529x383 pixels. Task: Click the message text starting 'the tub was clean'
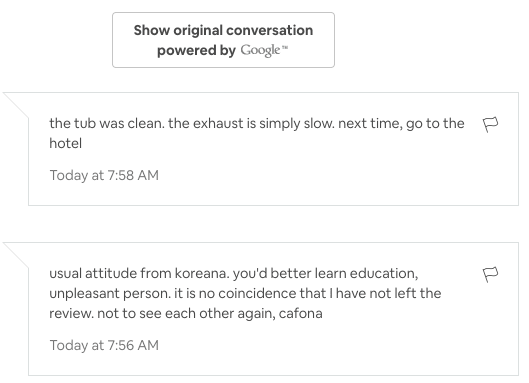[257, 133]
